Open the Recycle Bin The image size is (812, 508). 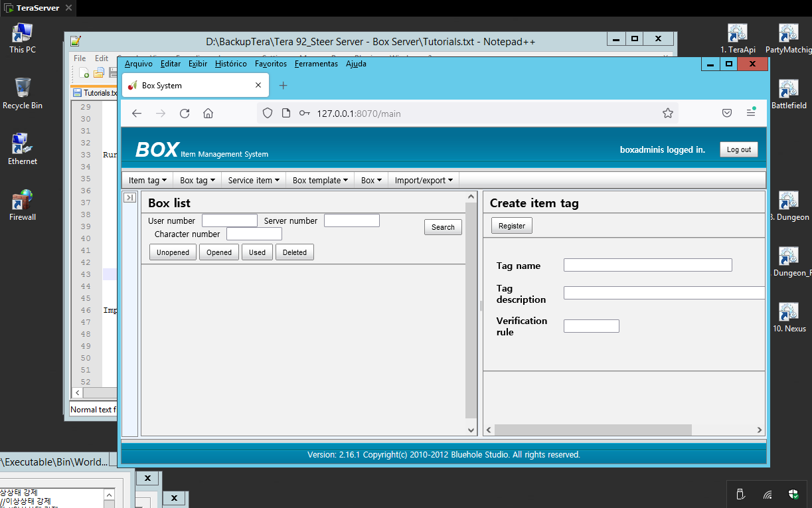23,94
